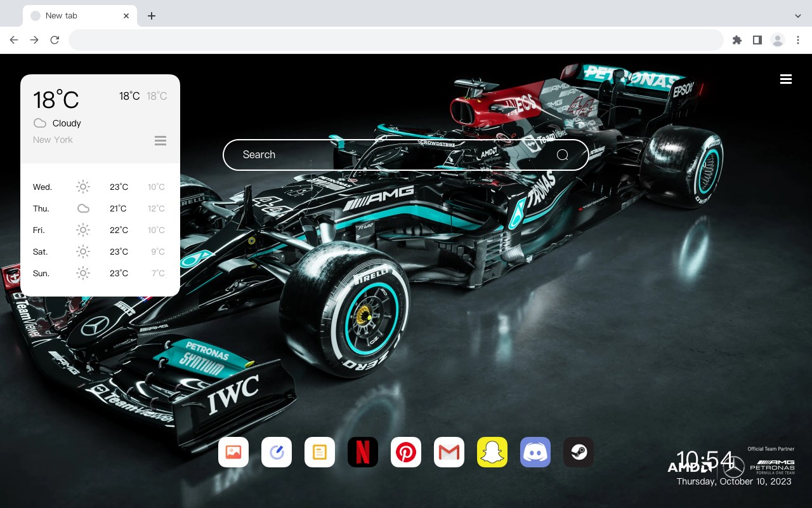Expand the tab search chevron
Screen dimensions: 812x508
tap(798, 16)
